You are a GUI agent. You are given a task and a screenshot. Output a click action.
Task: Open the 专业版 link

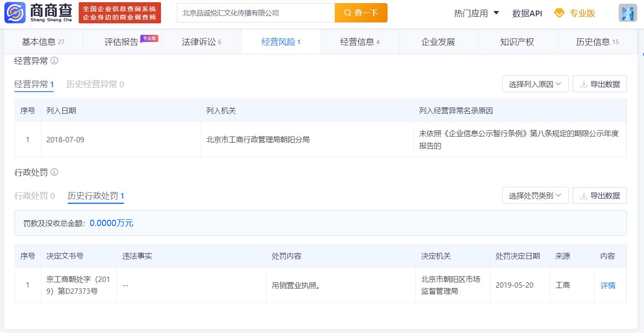pos(582,13)
